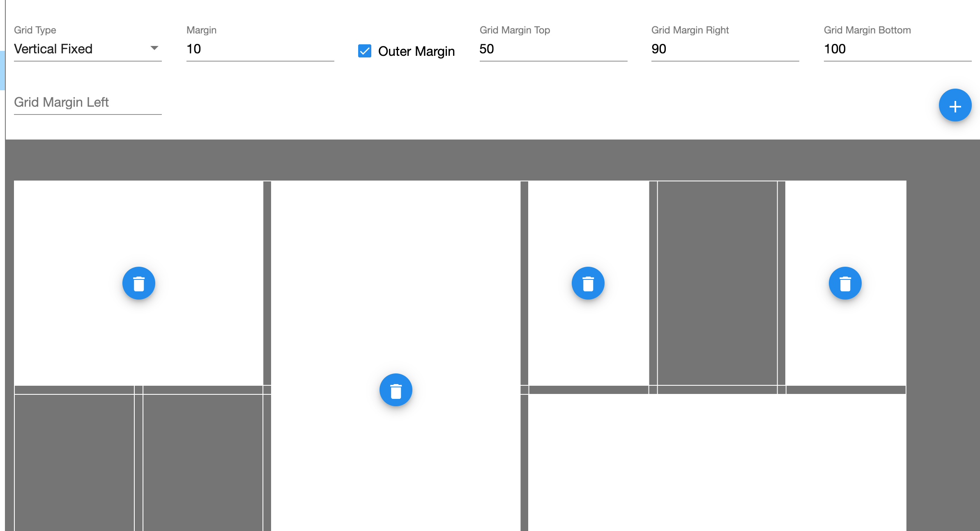Click the Grid Type dropdown arrow
Screen dimensions: 980x531
tap(154, 48)
